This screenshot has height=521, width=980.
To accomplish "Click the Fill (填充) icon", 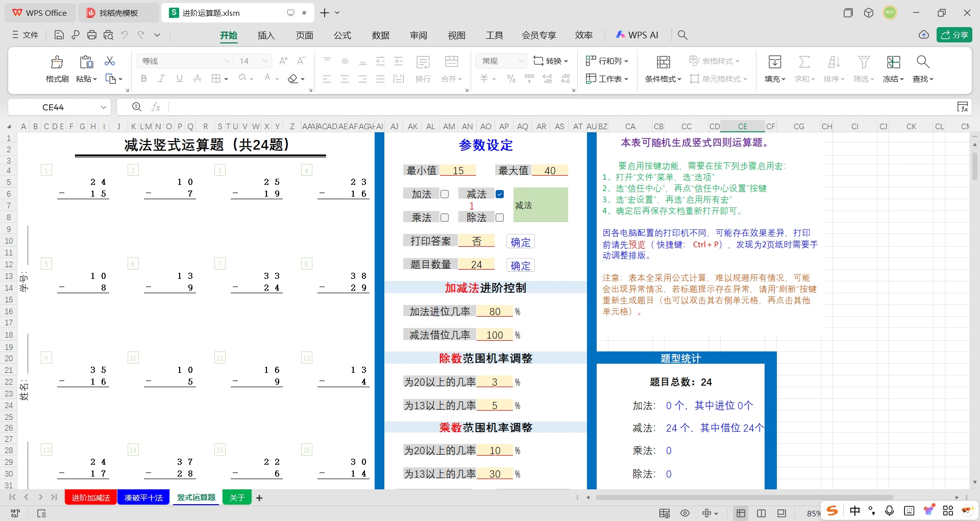I will point(775,62).
